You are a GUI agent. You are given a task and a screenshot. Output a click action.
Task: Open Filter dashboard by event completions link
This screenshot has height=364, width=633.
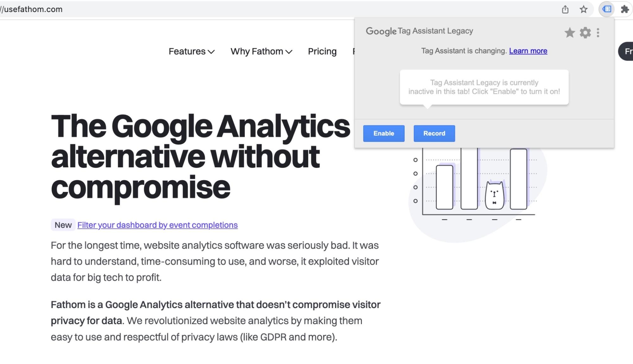[157, 225]
